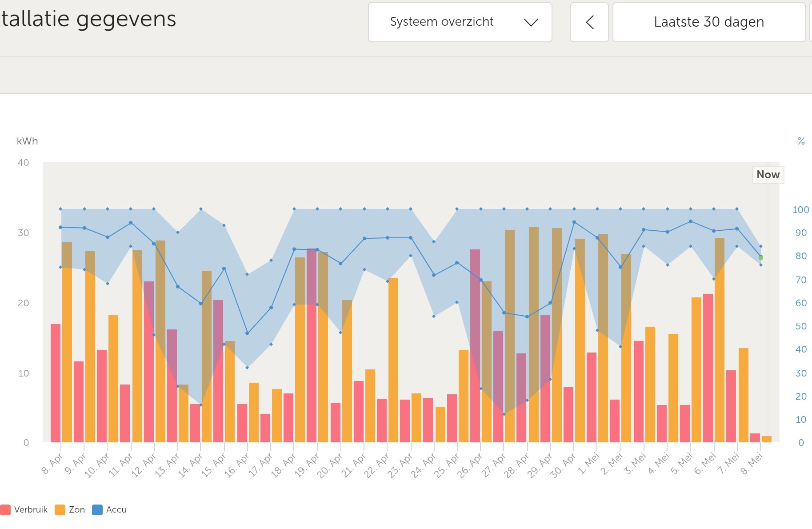
Task: Click the 8. Apr date axis label
Action: coord(52,464)
